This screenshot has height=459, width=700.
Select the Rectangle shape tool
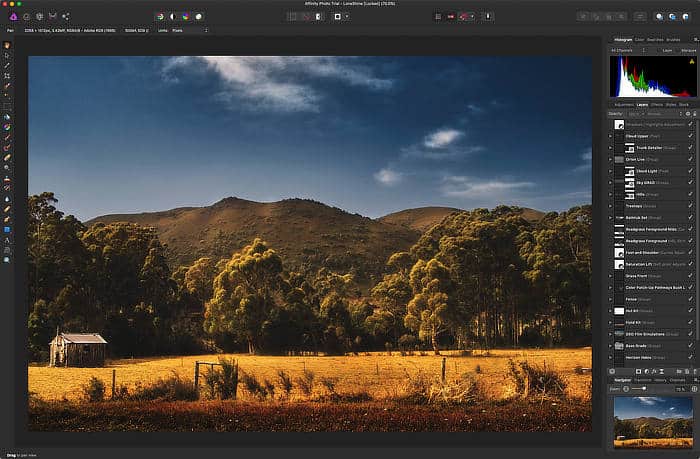(7, 230)
